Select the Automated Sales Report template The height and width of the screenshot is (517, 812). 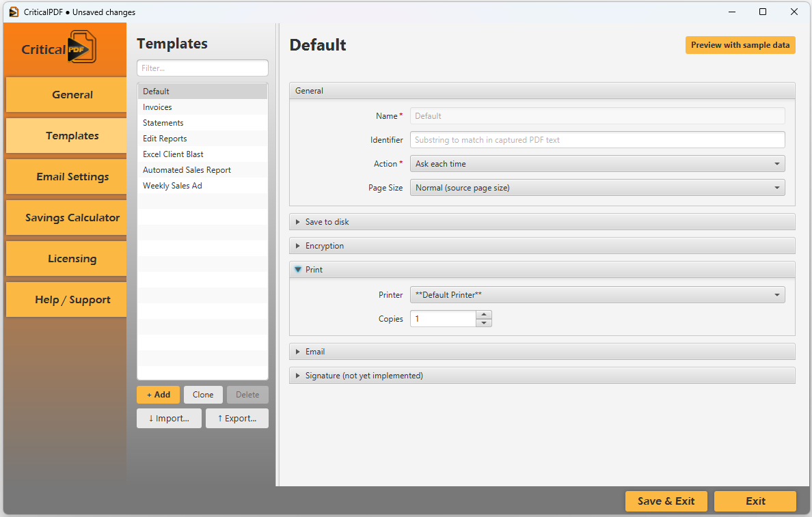pos(202,170)
